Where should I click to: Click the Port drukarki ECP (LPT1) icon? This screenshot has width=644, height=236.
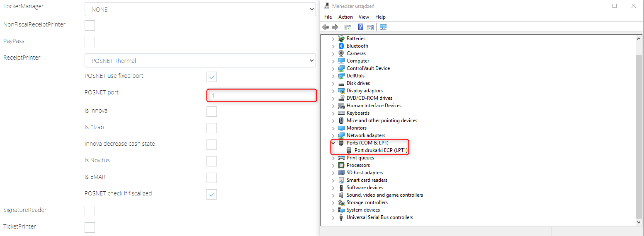point(349,150)
